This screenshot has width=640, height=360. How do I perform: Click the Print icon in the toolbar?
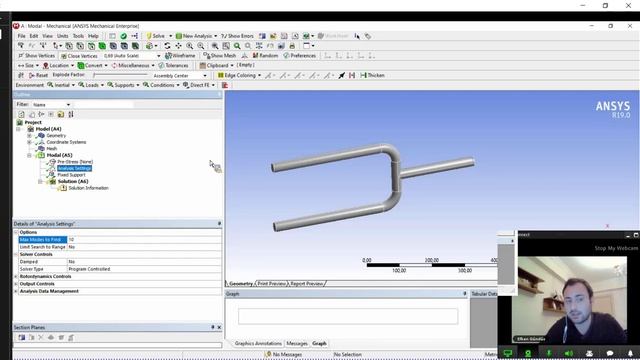click(x=292, y=46)
